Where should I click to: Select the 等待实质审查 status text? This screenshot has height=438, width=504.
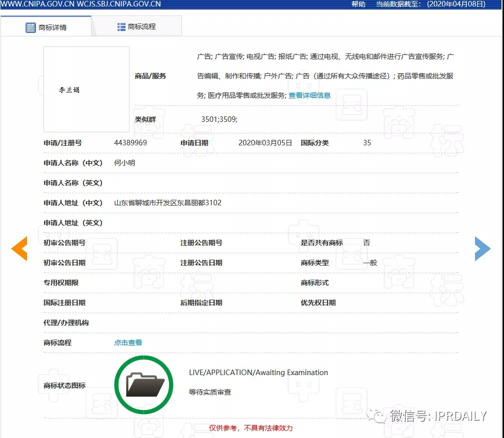210,392
